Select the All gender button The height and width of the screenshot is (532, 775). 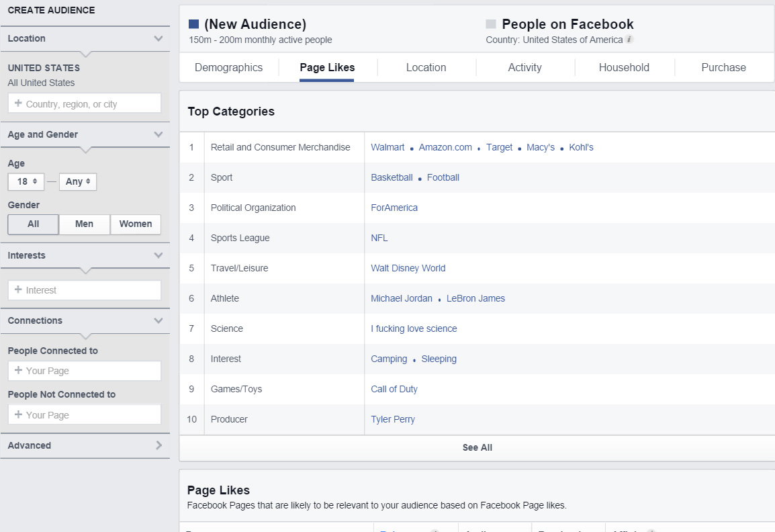[33, 224]
